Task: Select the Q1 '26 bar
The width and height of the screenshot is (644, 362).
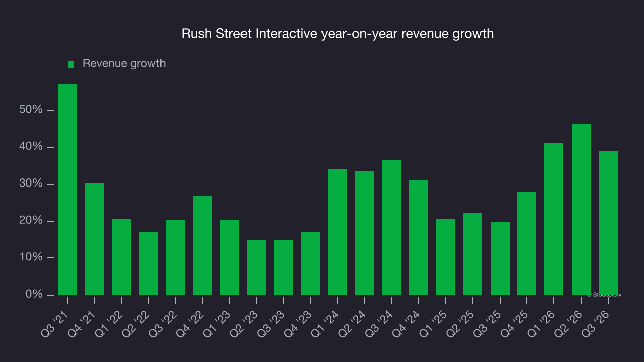Action: [x=554, y=219]
